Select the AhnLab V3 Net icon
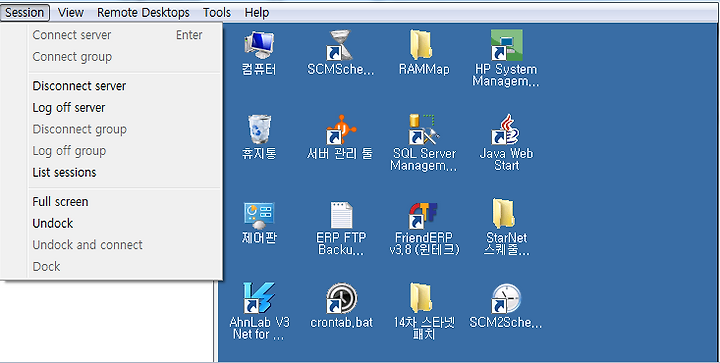The width and height of the screenshot is (720, 363). coord(259,298)
